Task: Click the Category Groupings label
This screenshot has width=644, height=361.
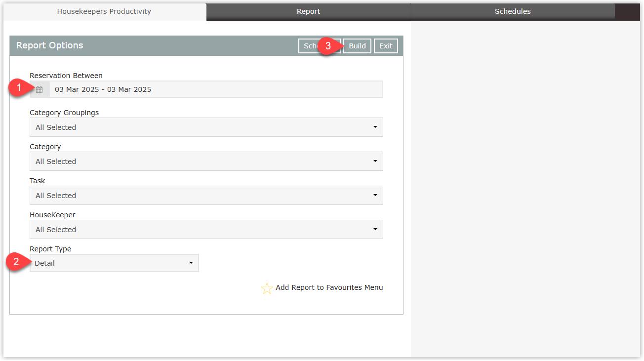Action: 64,113
